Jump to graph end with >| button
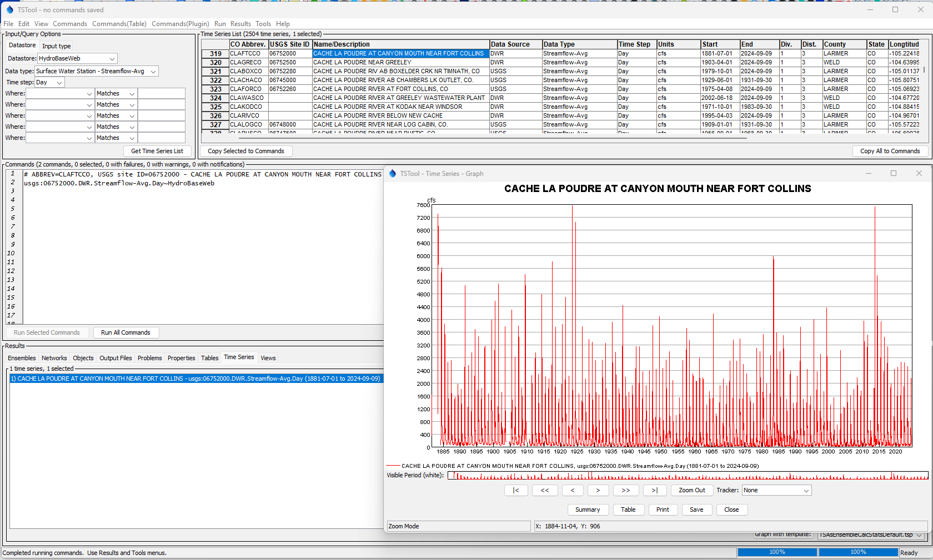 point(655,490)
